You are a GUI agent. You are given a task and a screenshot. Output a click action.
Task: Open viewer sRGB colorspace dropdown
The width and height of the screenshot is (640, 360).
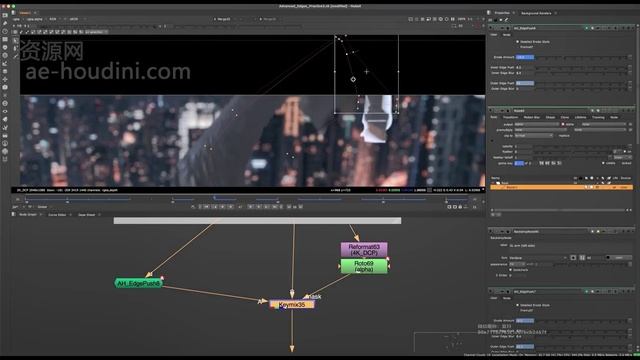tap(77, 19)
